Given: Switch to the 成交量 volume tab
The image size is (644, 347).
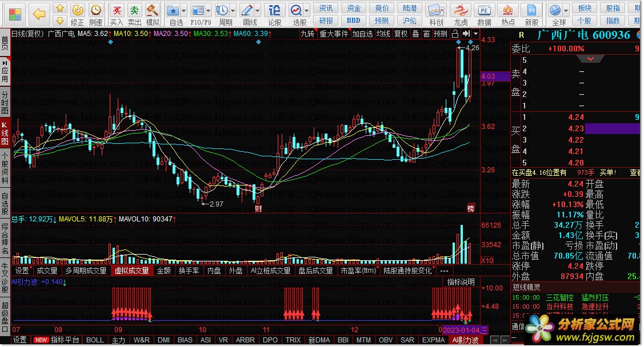Looking at the screenshot, I should [47, 271].
